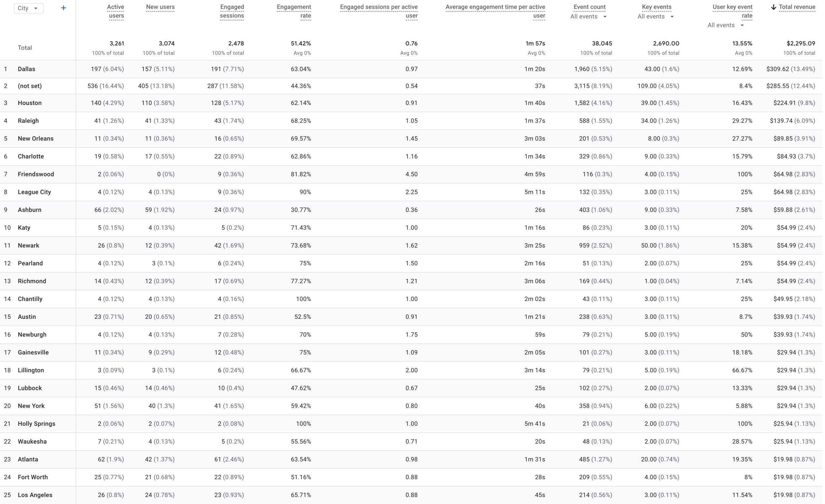Click the Total revenue sort arrow icon
This screenshot has height=504, width=825.
pos(773,7)
